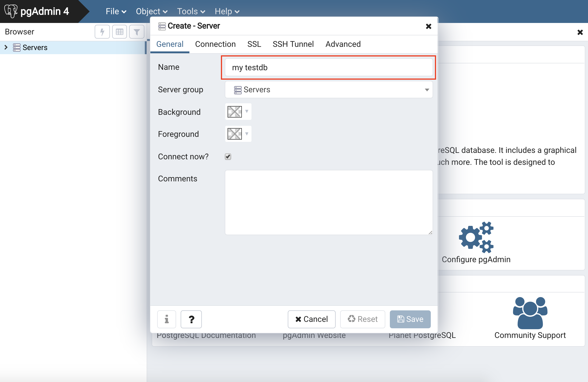Image resolution: width=588 pixels, height=382 pixels.
Task: Click the pgAdmin elephant logo
Action: (x=11, y=11)
